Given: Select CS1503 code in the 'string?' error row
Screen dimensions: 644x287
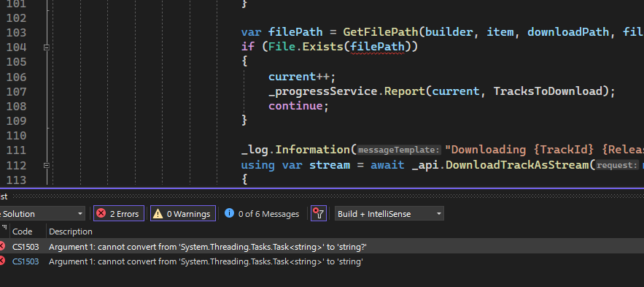Looking at the screenshot, I should click(x=26, y=247).
